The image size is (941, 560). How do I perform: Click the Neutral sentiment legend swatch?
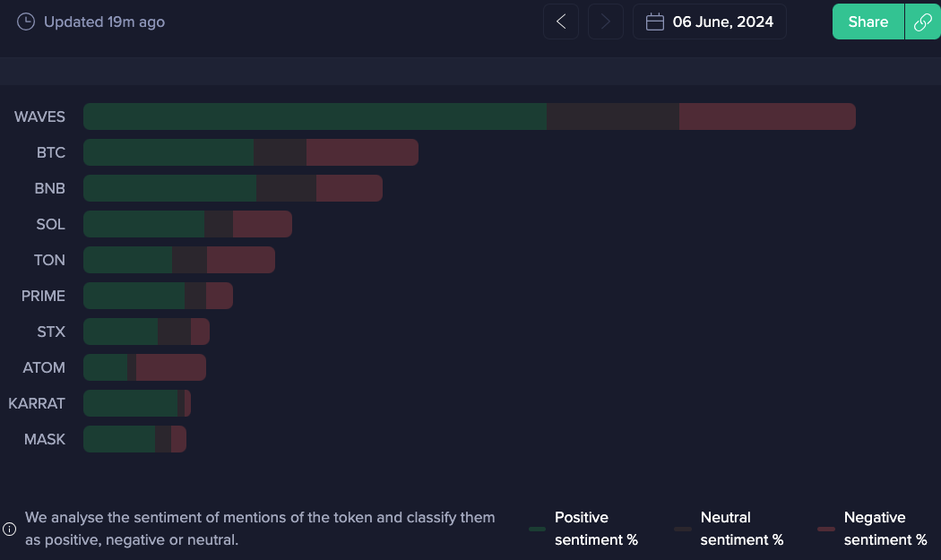(683, 529)
